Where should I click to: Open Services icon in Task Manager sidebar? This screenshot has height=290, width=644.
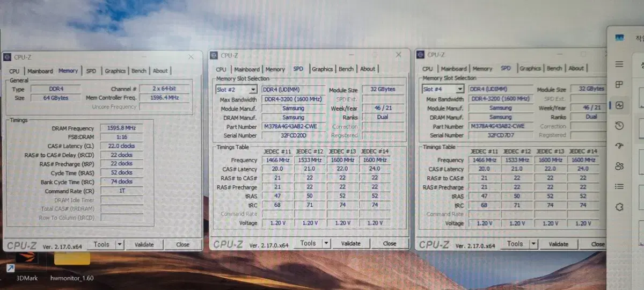(x=619, y=207)
